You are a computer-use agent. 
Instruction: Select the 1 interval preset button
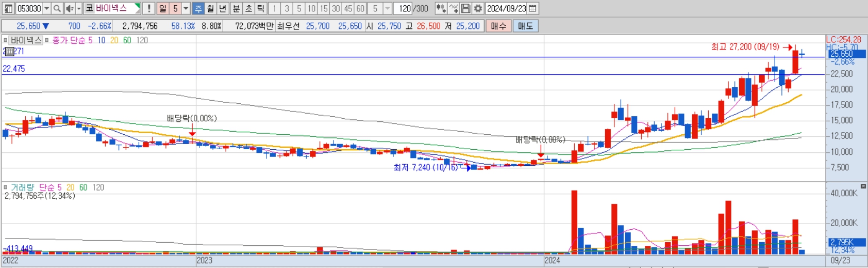[274, 8]
